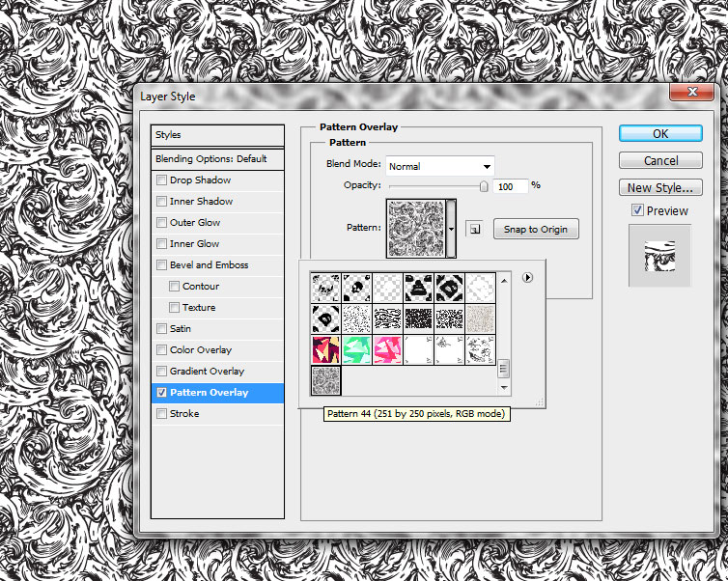
Task: Pick the black pile-shaped figure pattern
Action: 419,288
